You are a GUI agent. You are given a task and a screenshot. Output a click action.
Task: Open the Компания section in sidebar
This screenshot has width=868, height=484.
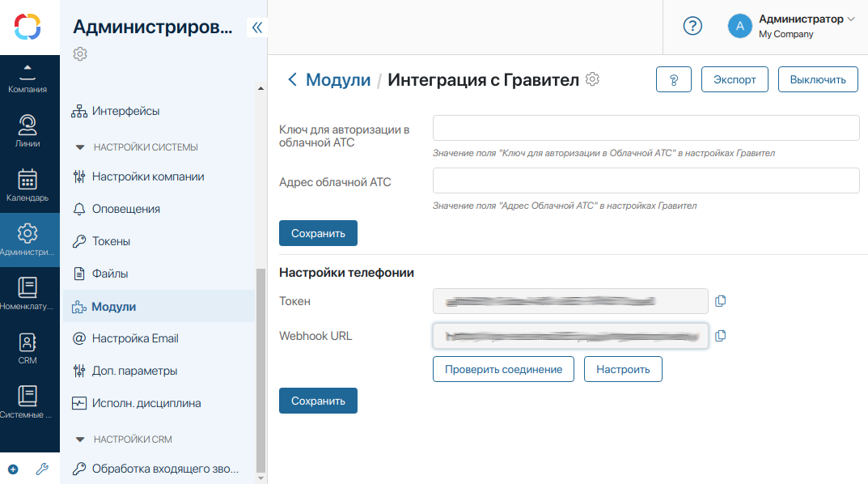coord(28,78)
